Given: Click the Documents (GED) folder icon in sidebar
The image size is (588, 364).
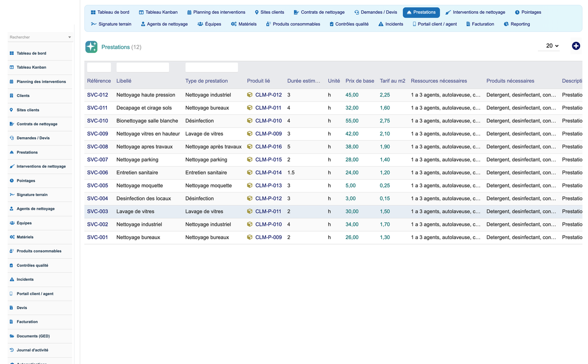Looking at the screenshot, I should click(x=12, y=336).
